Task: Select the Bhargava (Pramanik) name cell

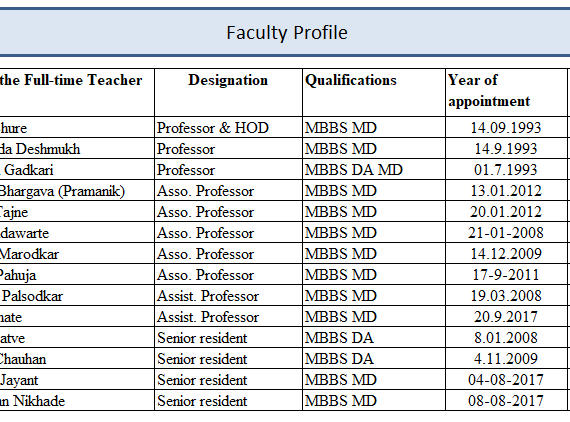Action: [x=77, y=190]
